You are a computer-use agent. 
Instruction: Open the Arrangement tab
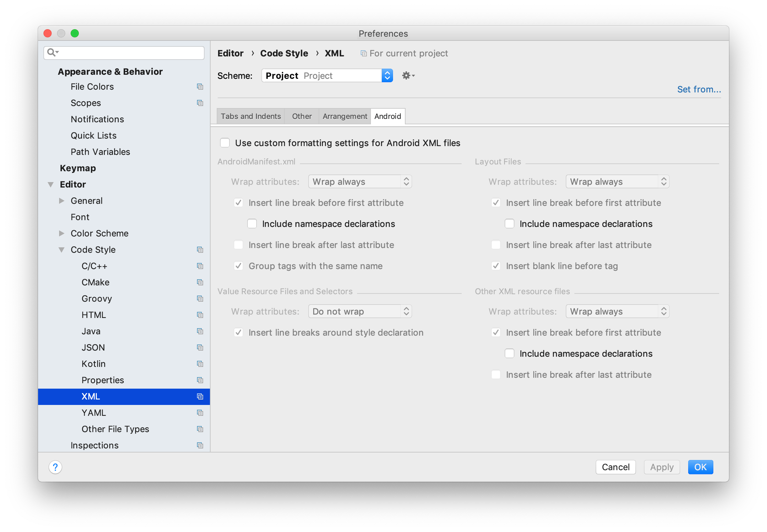(344, 116)
